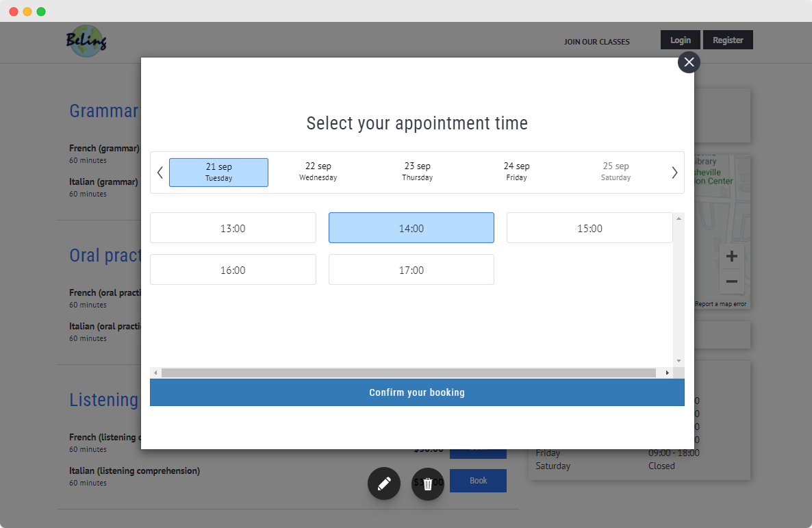
Task: Select 25 sep Saturday date
Action: click(616, 171)
